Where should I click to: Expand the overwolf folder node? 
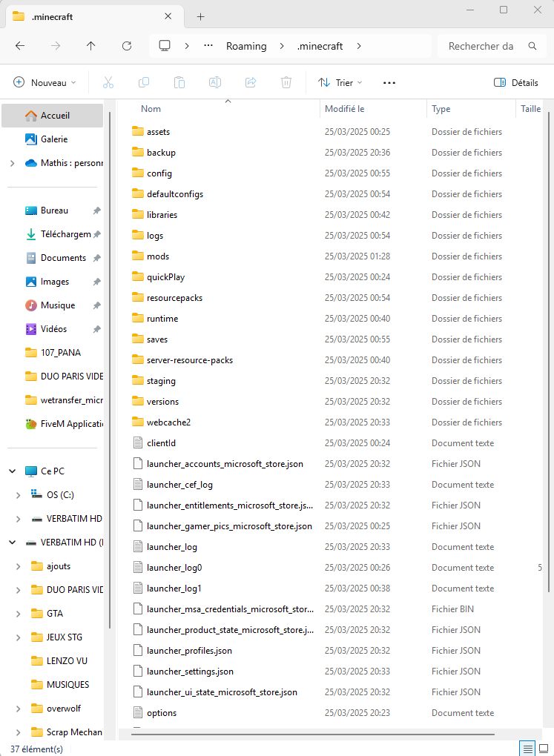coord(19,709)
